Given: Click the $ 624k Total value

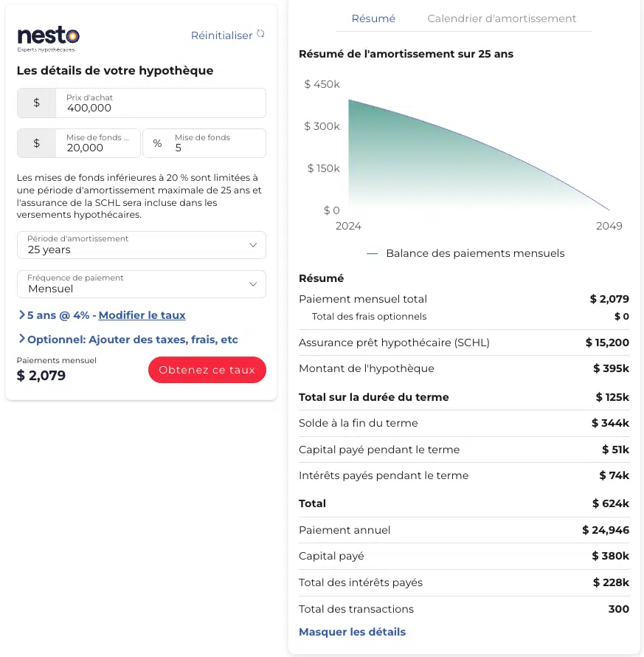Looking at the screenshot, I should pyautogui.click(x=611, y=503).
